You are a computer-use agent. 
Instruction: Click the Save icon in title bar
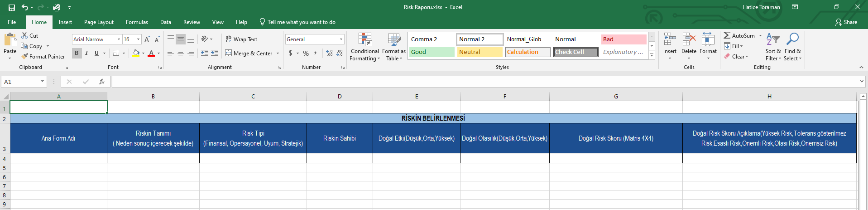pyautogui.click(x=12, y=7)
